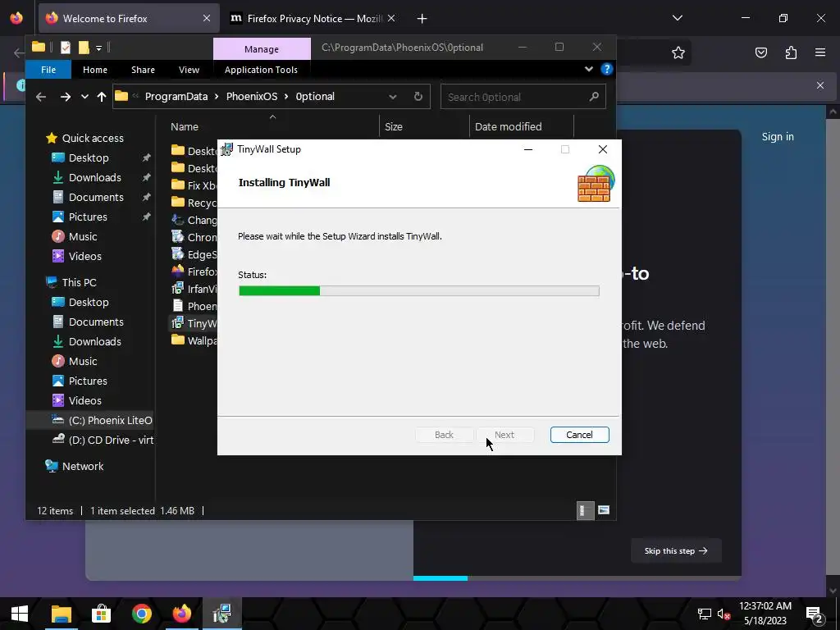This screenshot has width=840, height=630.
Task: Switch Explorer to details view icon
Action: (585, 510)
